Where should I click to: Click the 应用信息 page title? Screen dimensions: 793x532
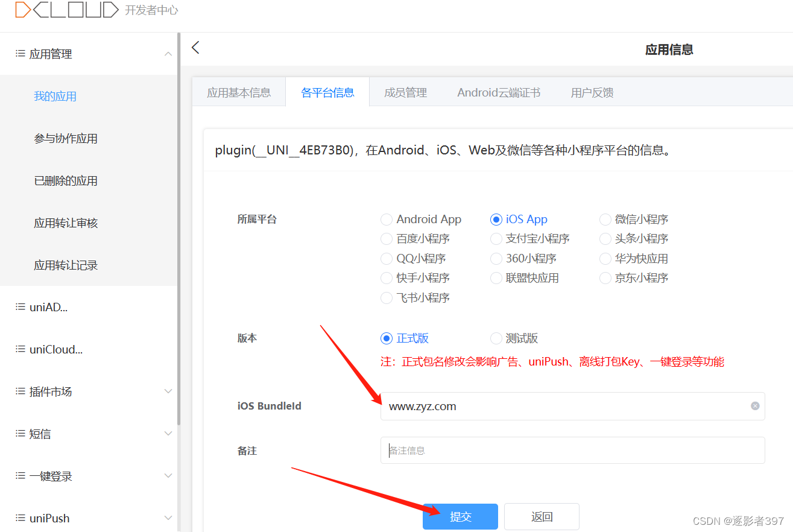(669, 49)
